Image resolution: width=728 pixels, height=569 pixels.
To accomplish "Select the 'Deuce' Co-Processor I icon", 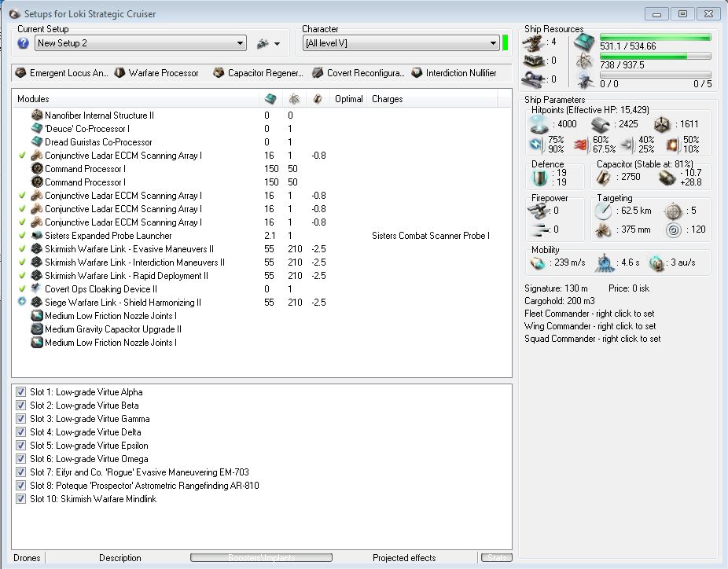I will coord(37,129).
